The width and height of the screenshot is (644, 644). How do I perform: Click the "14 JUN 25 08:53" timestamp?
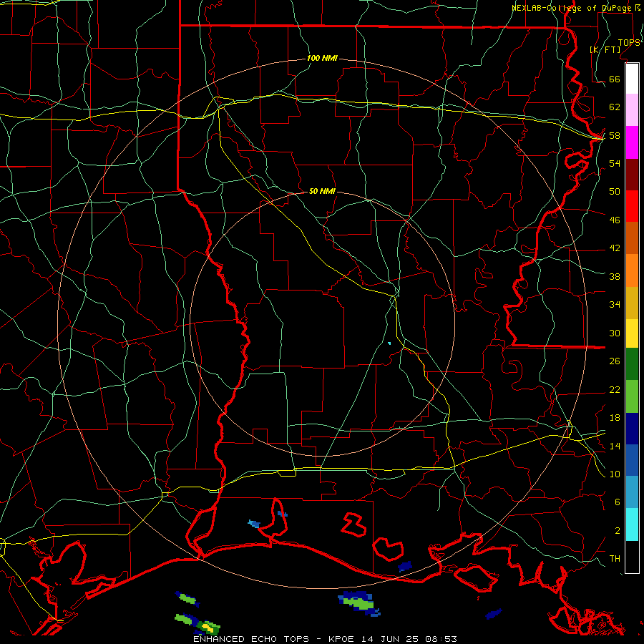[x=409, y=639]
